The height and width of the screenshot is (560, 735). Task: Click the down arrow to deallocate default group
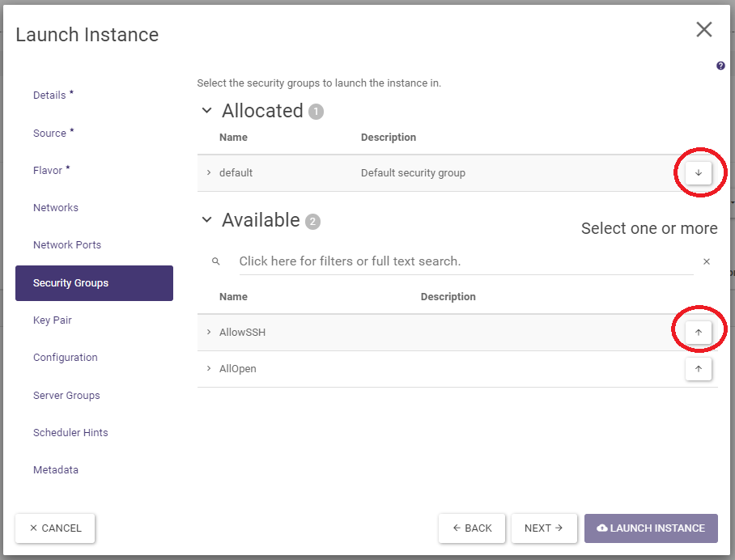point(698,172)
